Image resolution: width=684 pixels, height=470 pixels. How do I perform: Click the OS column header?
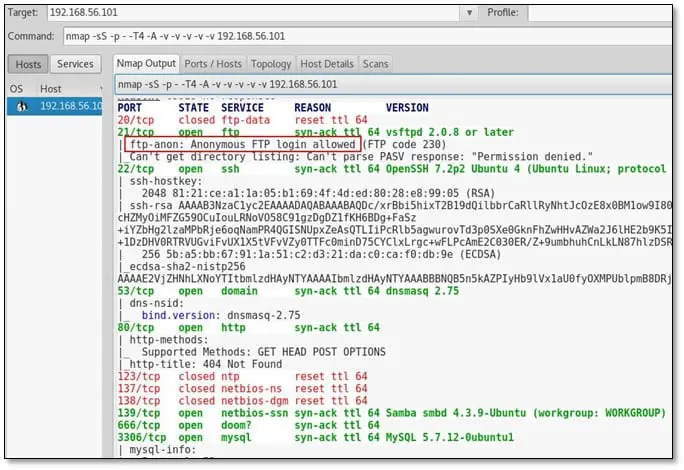coord(16,89)
